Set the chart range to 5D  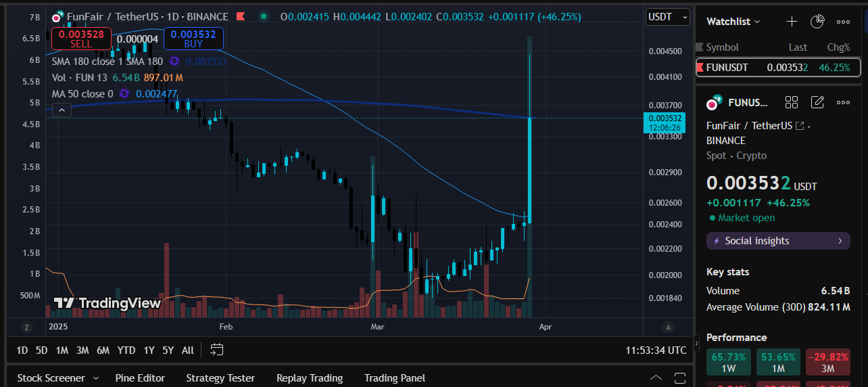(x=42, y=350)
